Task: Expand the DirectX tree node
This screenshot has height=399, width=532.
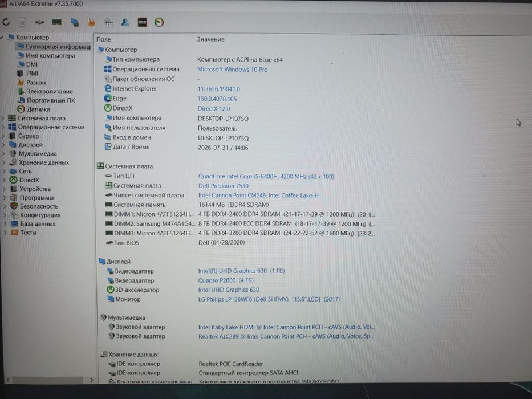Action: coord(4,180)
